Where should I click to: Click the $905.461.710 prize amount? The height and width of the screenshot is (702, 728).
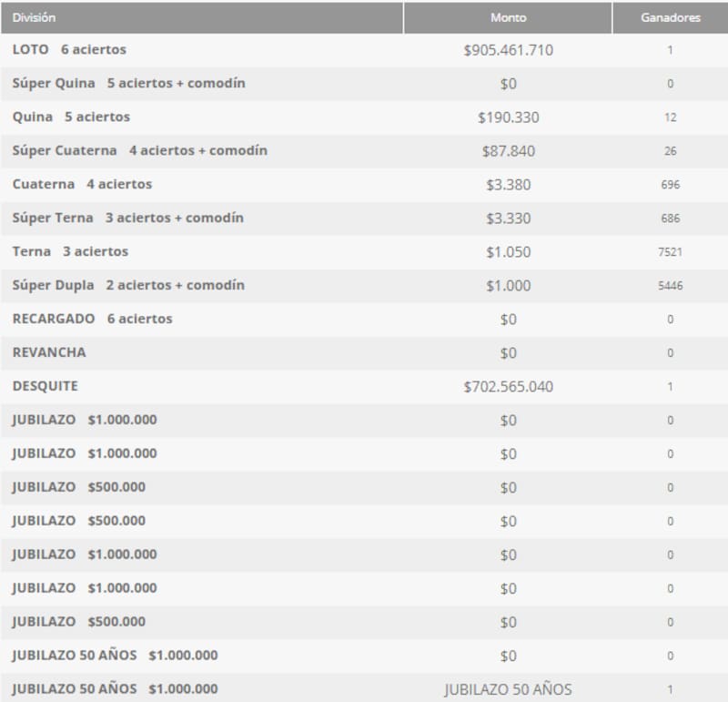[510, 48]
